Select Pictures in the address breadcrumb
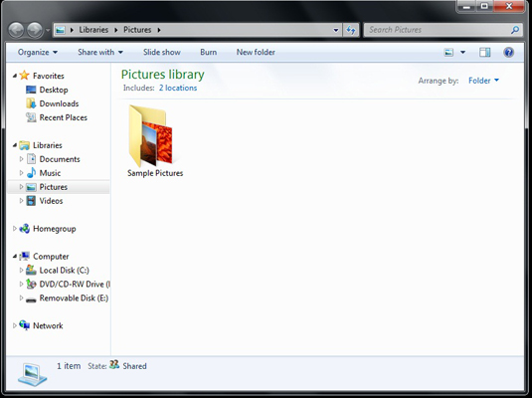The image size is (532, 398). [137, 30]
